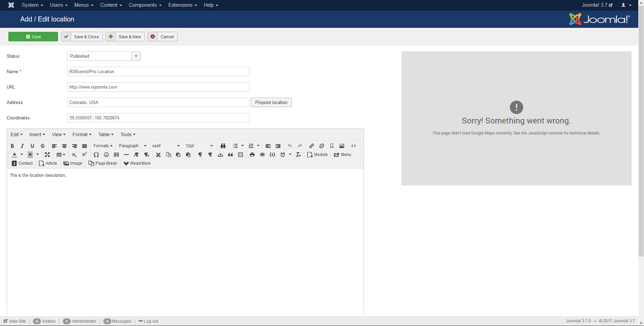644x326 pixels.
Task: Expand numbered list style arrow
Action: (x=258, y=146)
